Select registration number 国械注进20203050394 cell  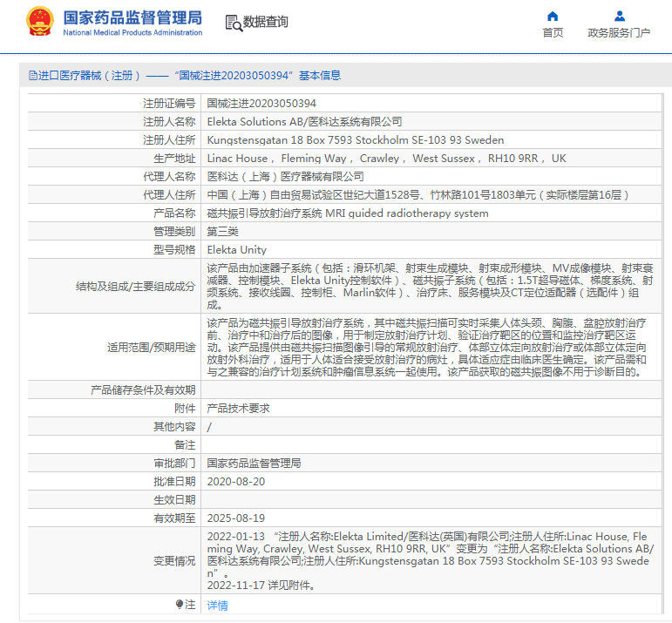261,104
